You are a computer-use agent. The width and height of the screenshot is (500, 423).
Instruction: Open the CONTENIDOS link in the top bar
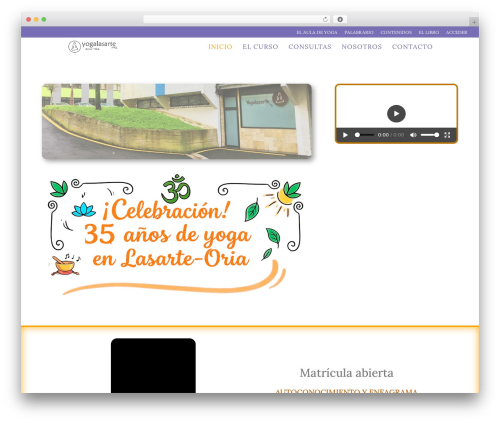pyautogui.click(x=396, y=32)
